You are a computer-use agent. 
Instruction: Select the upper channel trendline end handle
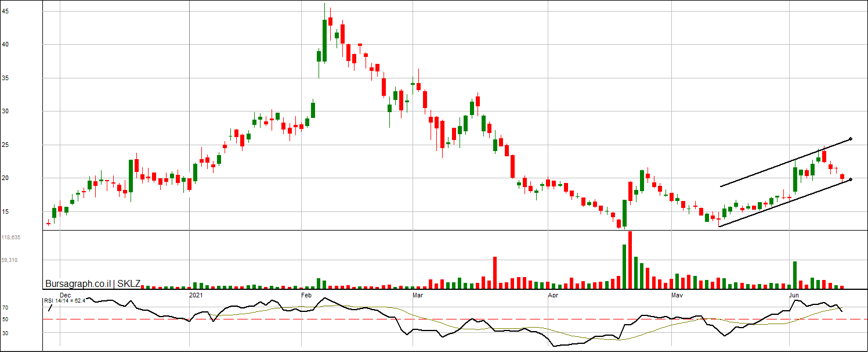point(851,139)
